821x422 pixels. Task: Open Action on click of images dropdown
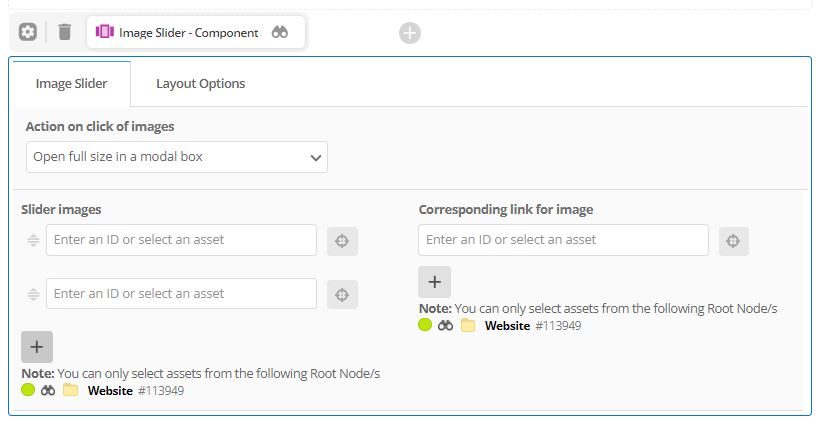pos(177,157)
